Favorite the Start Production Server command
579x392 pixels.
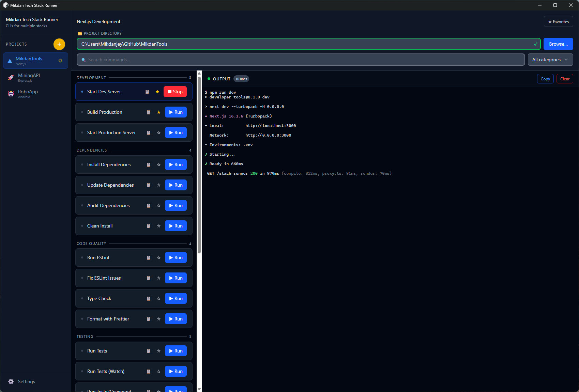pos(159,133)
